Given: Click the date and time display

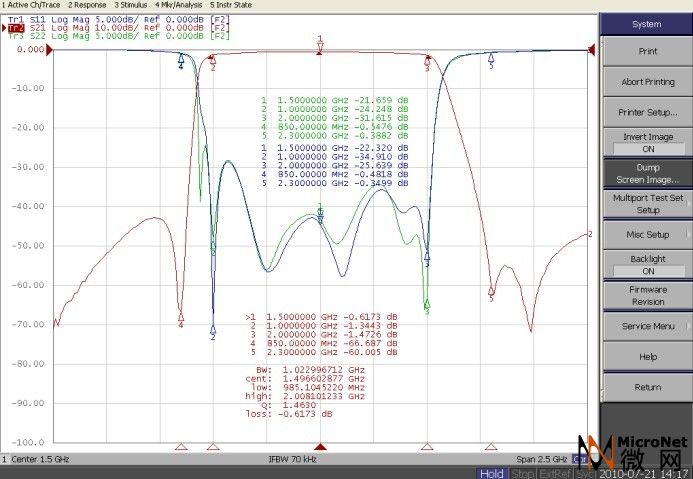Looking at the screenshot, I should click(643, 474).
